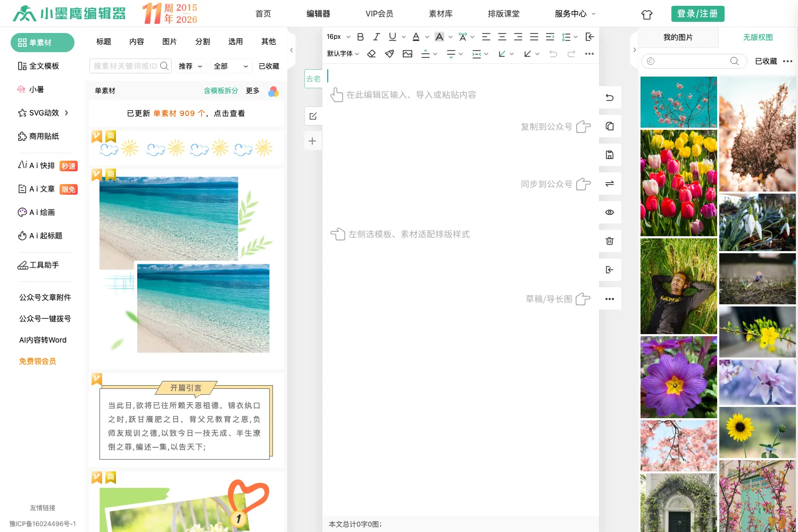Click the 登录/注册 button
Viewport: 798px width, 532px height.
point(697,14)
